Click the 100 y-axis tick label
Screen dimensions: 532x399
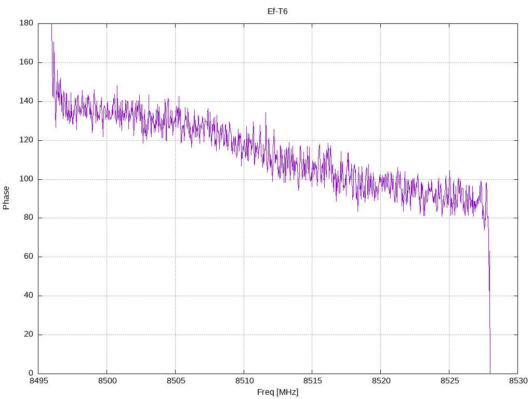pyautogui.click(x=26, y=179)
